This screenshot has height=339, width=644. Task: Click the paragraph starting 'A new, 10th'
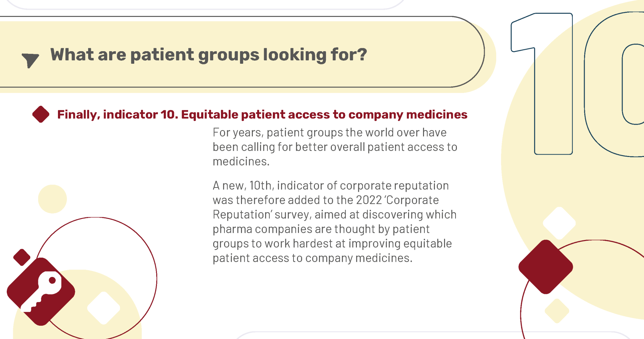(x=335, y=222)
